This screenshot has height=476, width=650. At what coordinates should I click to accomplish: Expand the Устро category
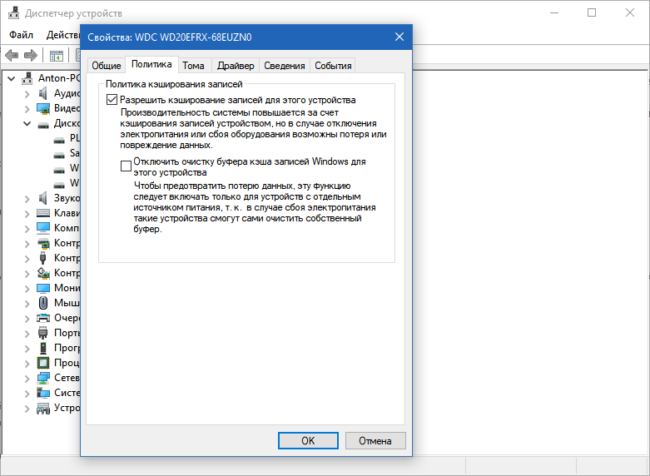click(27, 408)
